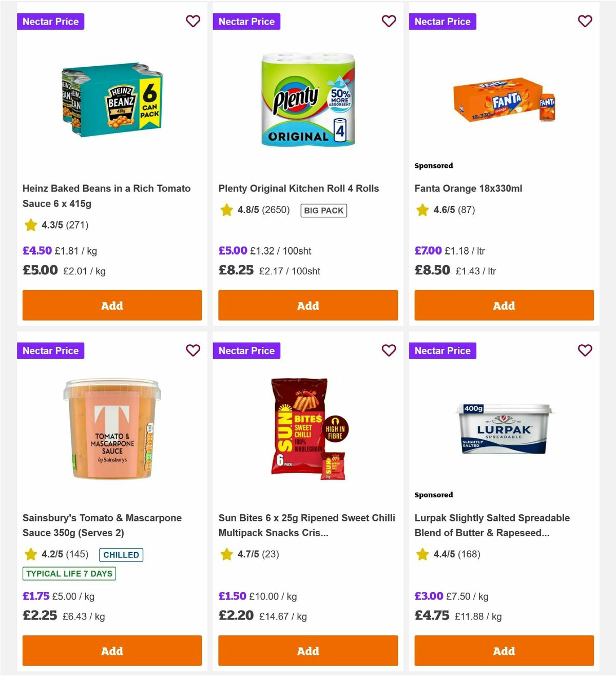Add Fanta Orange to the trolley

504,305
